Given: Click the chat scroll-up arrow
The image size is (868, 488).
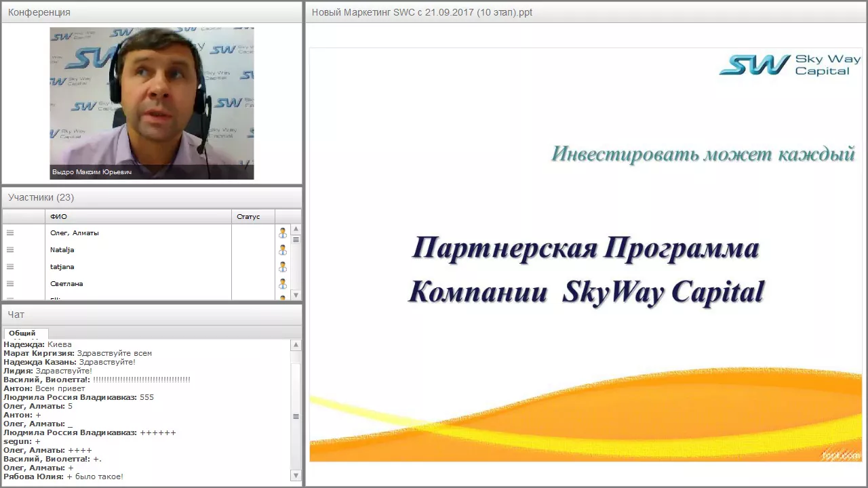Looking at the screenshot, I should [296, 345].
